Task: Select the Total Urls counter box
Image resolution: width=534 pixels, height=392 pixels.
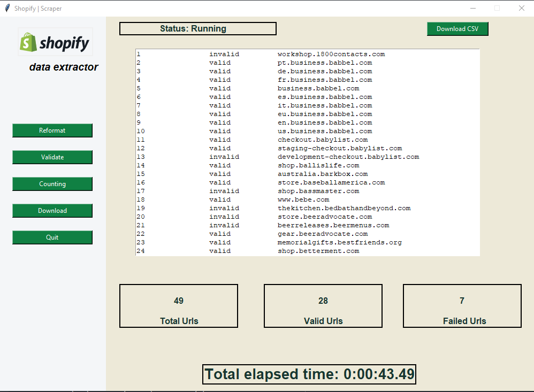Action: [x=179, y=306]
